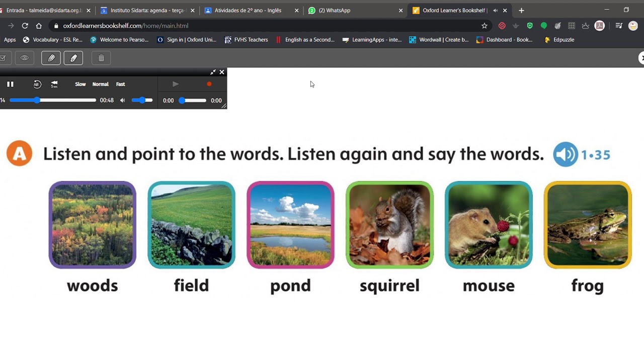Viewport: 644px width, 362px height.
Task: Click the trash delete annotations icon
Action: tap(101, 58)
